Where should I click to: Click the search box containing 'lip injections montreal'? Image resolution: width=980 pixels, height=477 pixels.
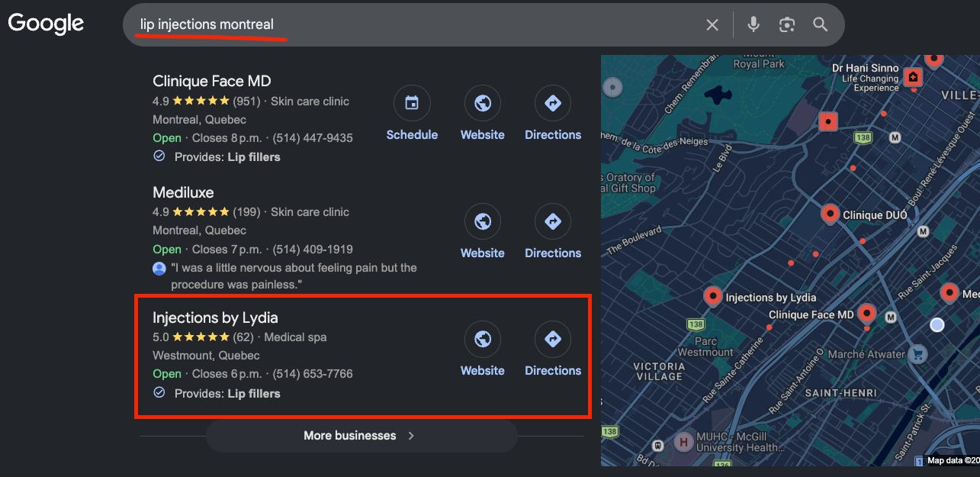[484, 25]
